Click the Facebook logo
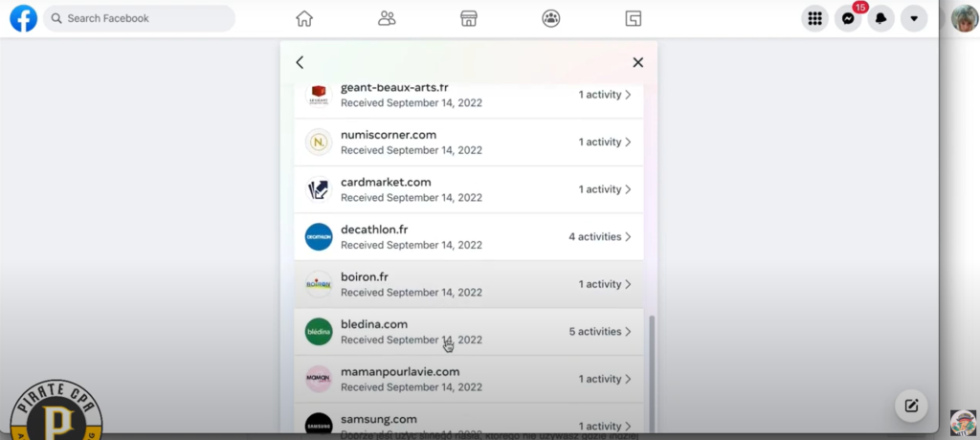The image size is (980, 440). [23, 19]
